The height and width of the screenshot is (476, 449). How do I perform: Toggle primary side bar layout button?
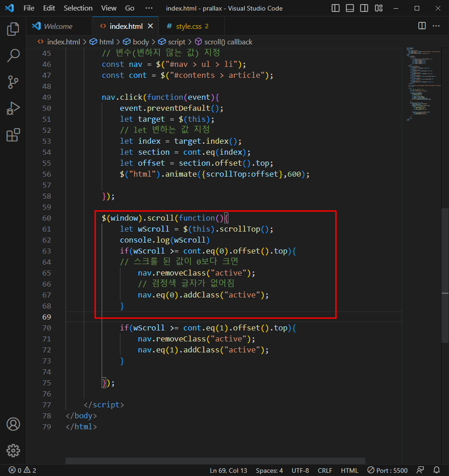[x=335, y=8]
